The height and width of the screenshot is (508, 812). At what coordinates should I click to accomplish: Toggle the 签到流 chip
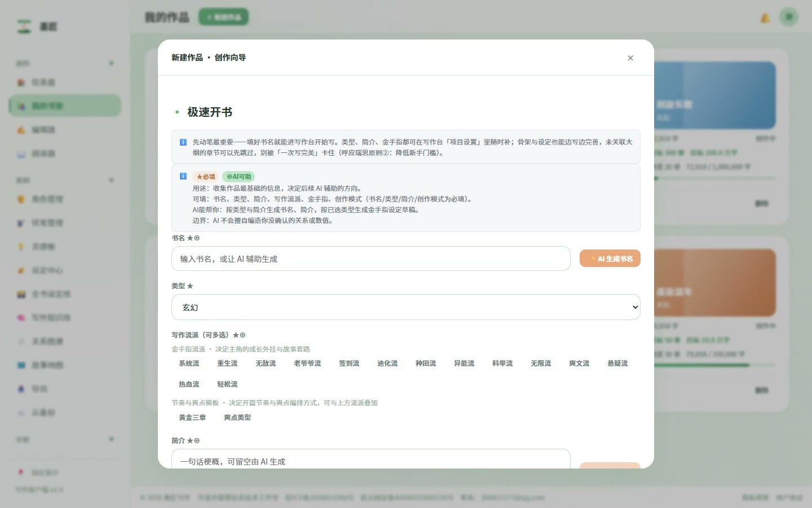pyautogui.click(x=349, y=364)
